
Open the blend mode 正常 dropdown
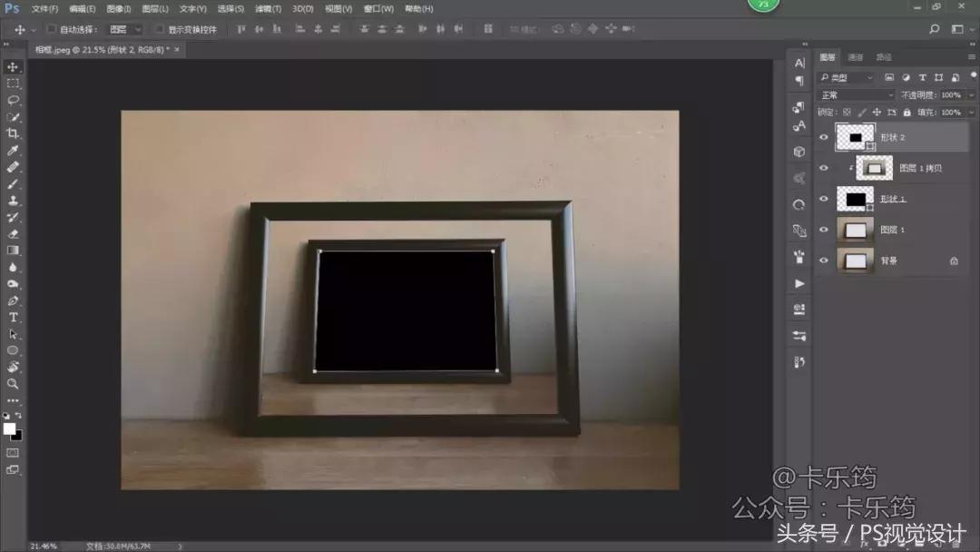856,95
